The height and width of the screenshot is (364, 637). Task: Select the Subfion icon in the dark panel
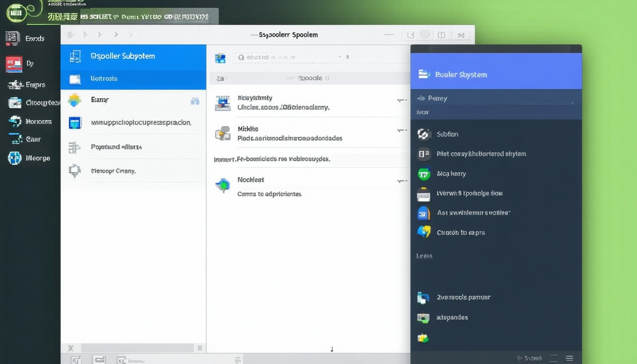(x=423, y=134)
